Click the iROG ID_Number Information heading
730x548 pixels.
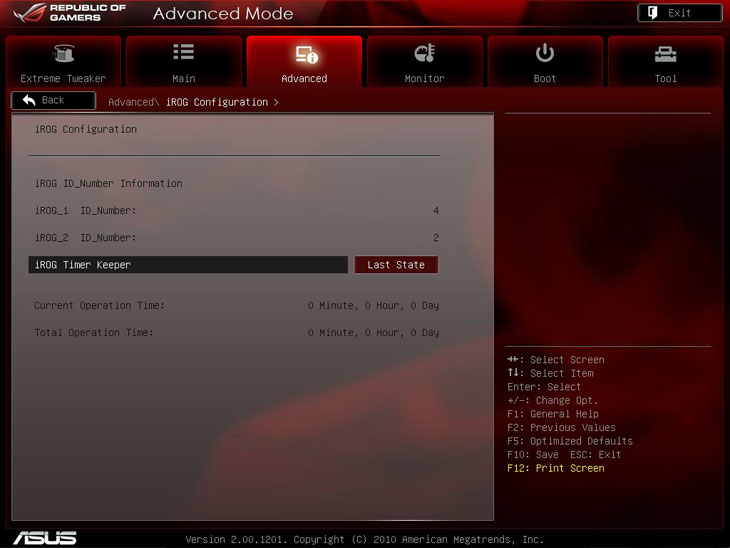108,184
